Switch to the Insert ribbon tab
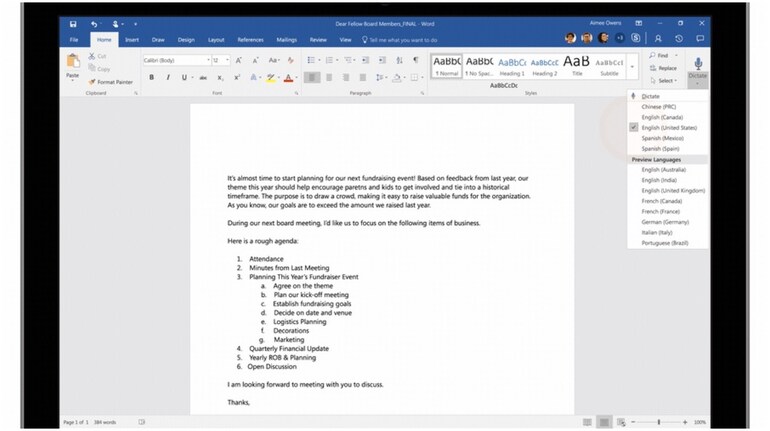The height and width of the screenshot is (431, 770). [131, 40]
